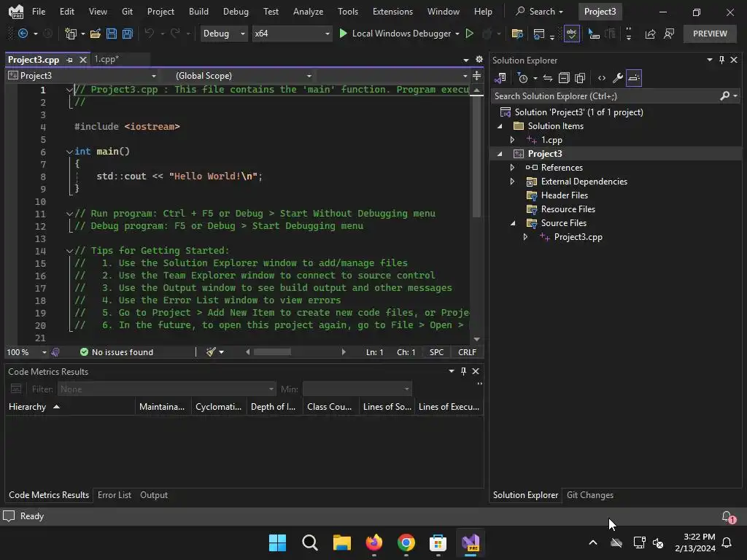Click the notifications bell in status bar
The width and height of the screenshot is (747, 560).
pos(727,517)
